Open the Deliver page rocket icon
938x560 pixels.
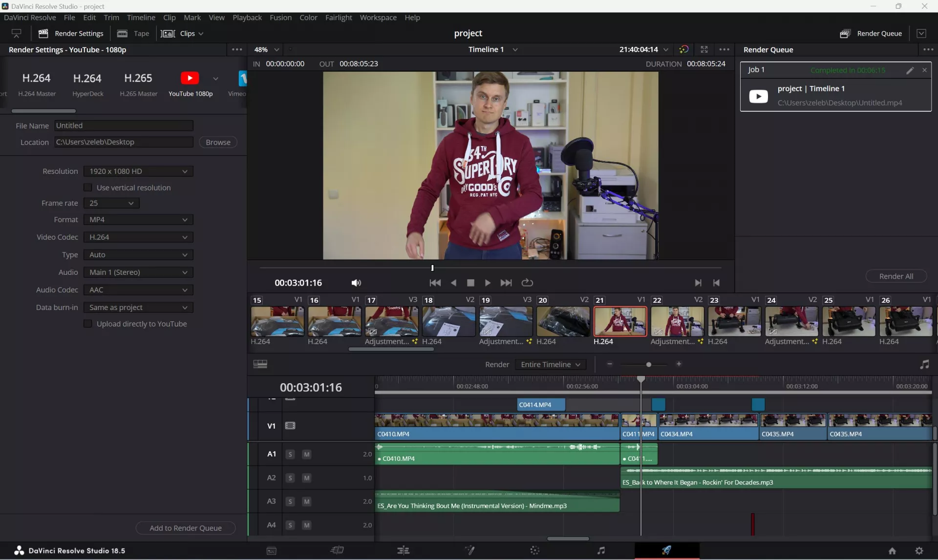pos(666,550)
